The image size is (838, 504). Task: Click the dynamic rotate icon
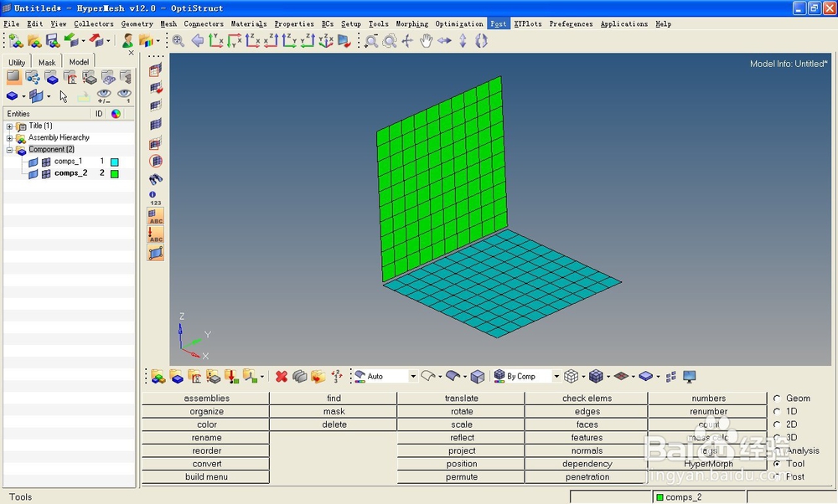point(481,41)
